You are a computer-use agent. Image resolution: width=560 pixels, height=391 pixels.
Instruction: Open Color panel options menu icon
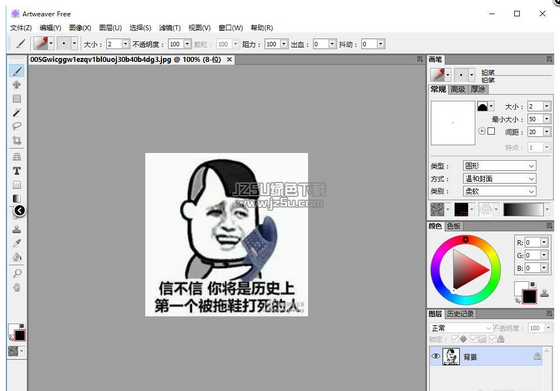549,226
